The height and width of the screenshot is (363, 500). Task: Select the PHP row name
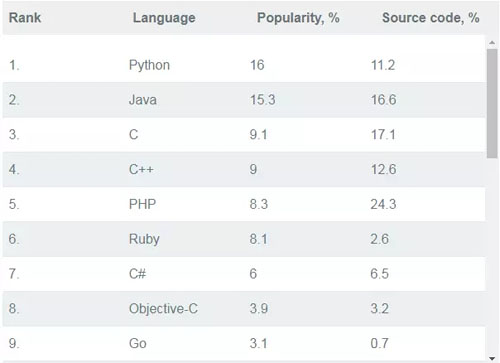point(142,204)
